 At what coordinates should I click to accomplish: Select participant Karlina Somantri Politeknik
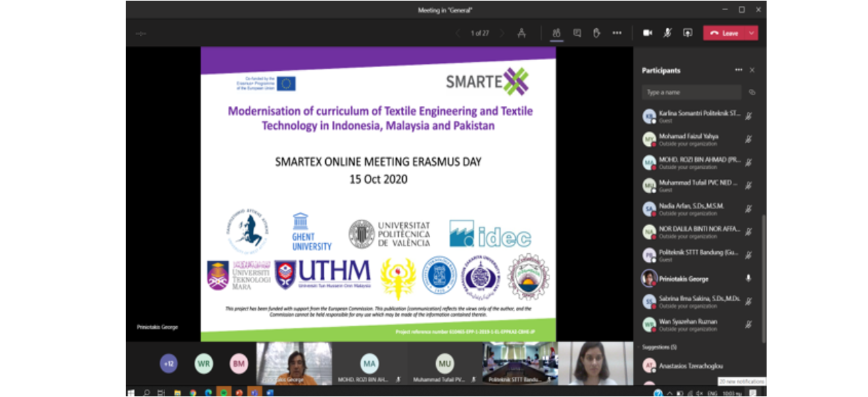(x=699, y=116)
